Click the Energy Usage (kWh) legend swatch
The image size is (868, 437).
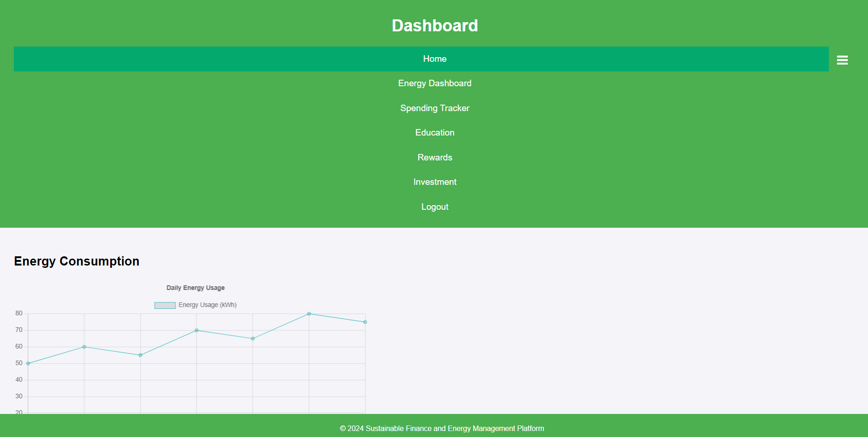[164, 305]
